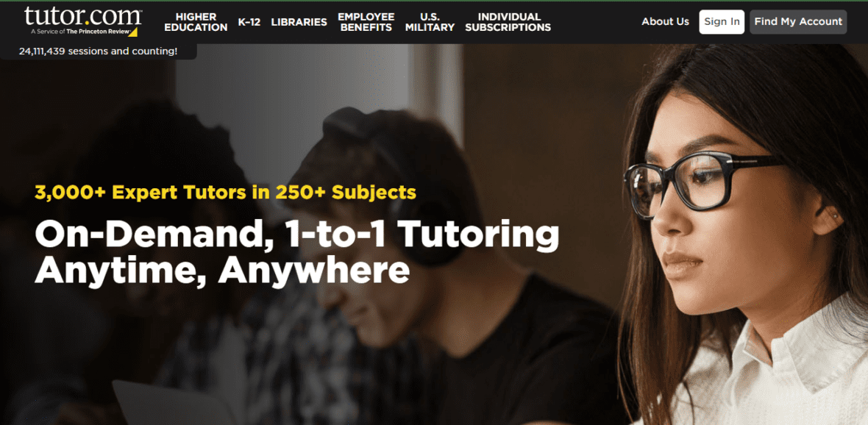Image resolution: width=868 pixels, height=425 pixels.
Task: Click the "Anytime, Anywhere" headline line
Action: tap(222, 271)
